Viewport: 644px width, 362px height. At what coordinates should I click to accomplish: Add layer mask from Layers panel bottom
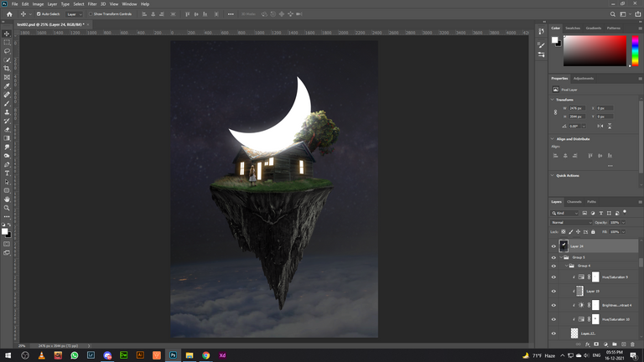[x=596, y=344]
